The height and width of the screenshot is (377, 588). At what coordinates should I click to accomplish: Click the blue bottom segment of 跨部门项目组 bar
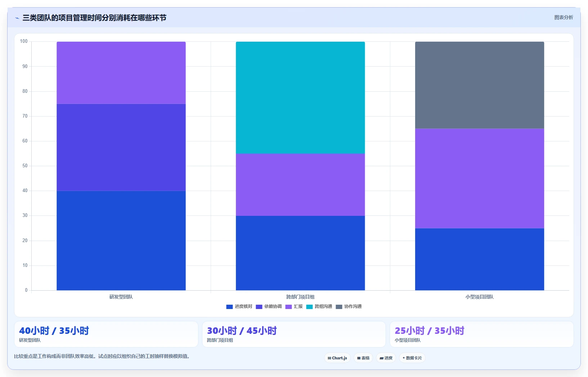(x=300, y=253)
